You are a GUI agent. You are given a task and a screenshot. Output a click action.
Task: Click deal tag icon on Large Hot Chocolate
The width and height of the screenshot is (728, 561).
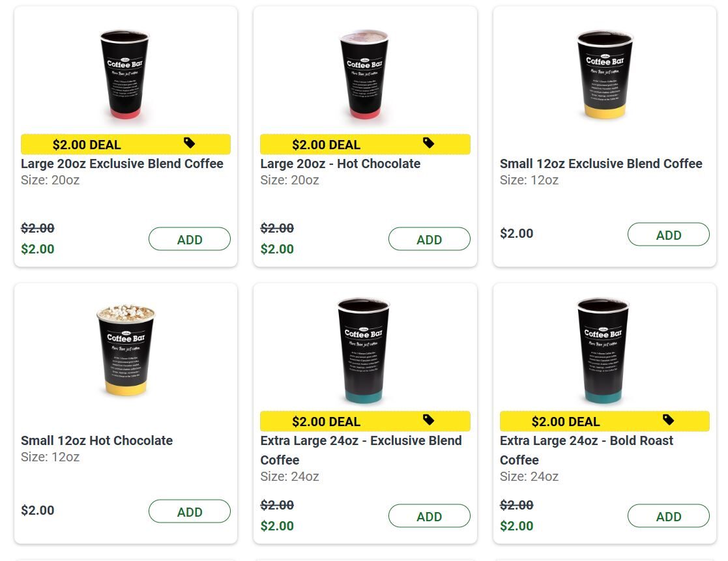pos(429,143)
